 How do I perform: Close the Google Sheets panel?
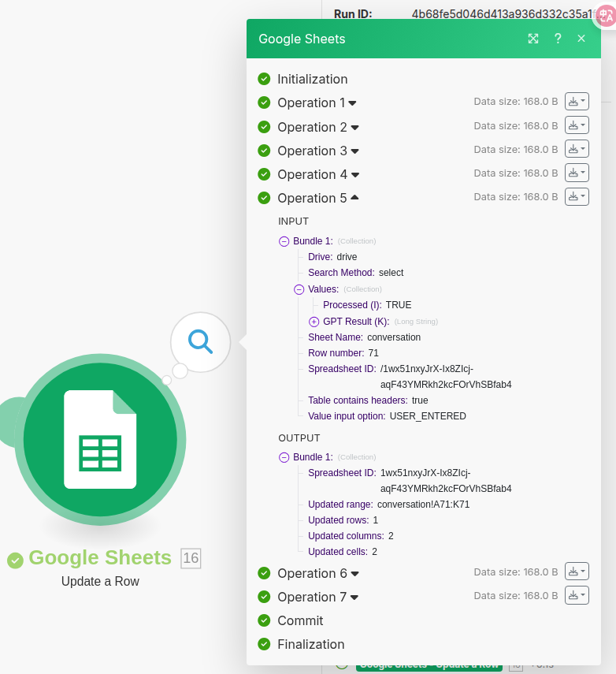(581, 39)
